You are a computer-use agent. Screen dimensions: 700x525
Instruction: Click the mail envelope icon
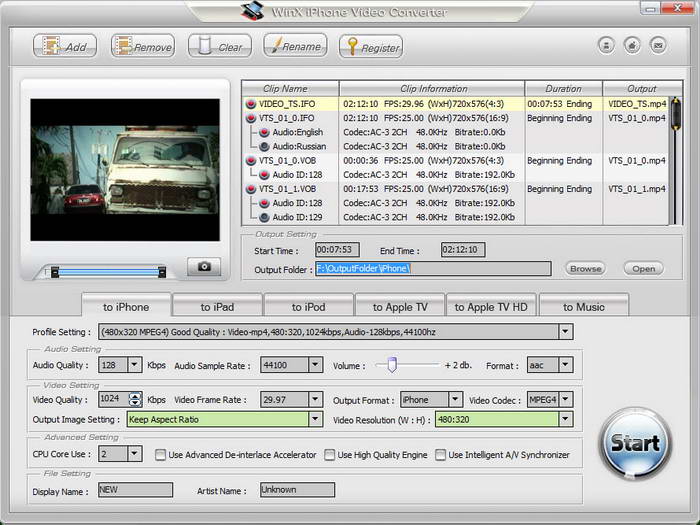coord(658,45)
